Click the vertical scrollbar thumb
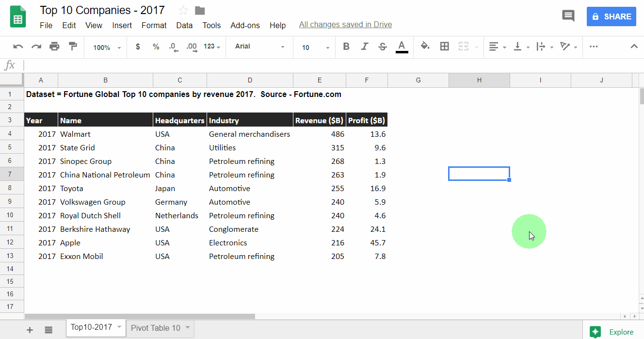Viewport: 644px width, 339px height. point(641,96)
